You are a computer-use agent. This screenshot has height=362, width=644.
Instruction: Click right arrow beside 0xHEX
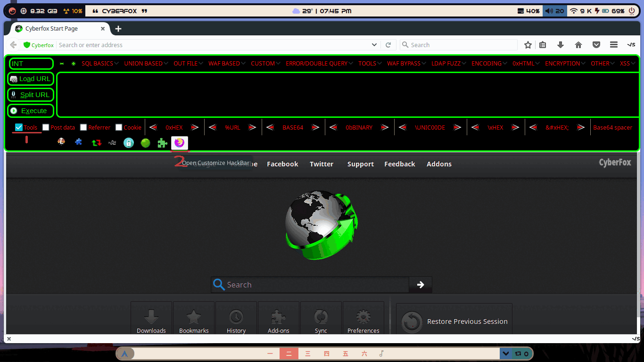point(195,127)
